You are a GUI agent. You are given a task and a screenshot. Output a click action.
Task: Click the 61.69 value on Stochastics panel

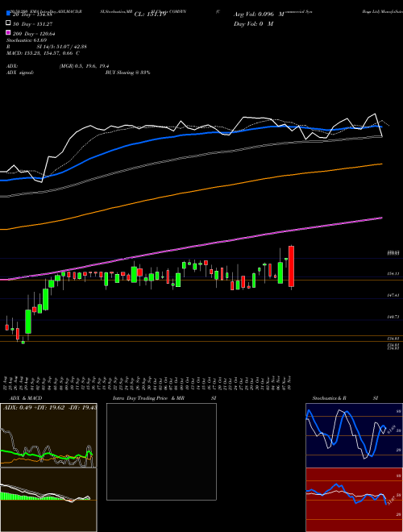(x=390, y=429)
